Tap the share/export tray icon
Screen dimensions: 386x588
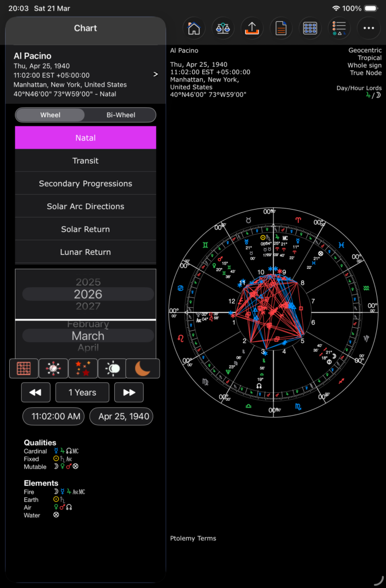coord(252,28)
